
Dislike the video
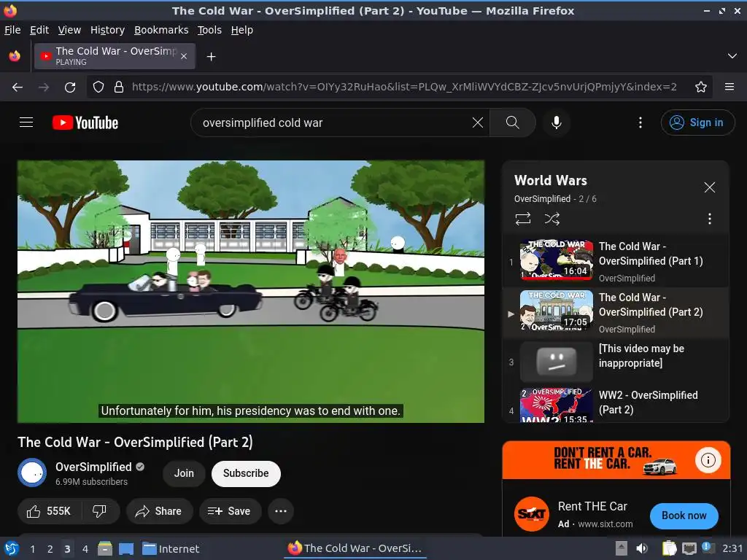(99, 511)
